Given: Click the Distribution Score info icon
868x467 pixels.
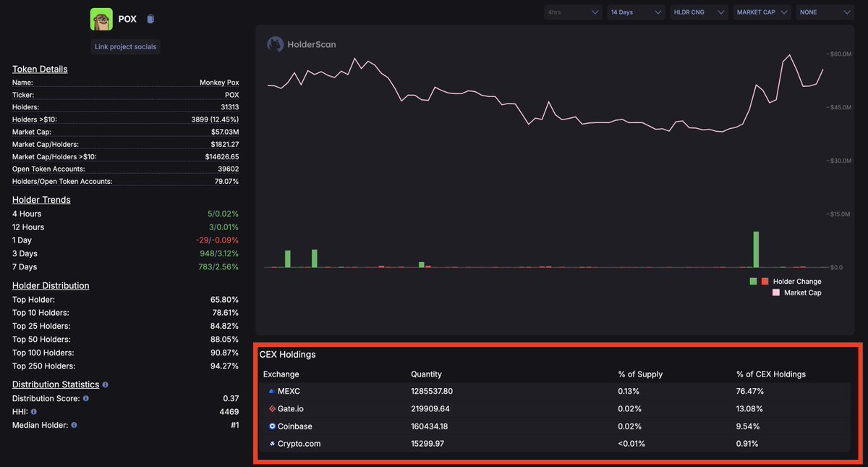Looking at the screenshot, I should point(85,398).
